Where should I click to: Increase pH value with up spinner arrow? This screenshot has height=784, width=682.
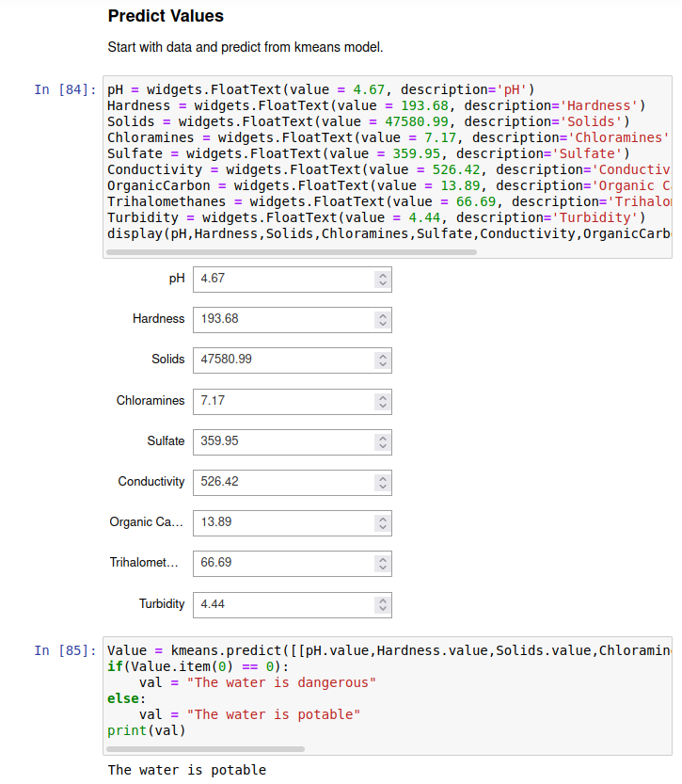tap(383, 275)
